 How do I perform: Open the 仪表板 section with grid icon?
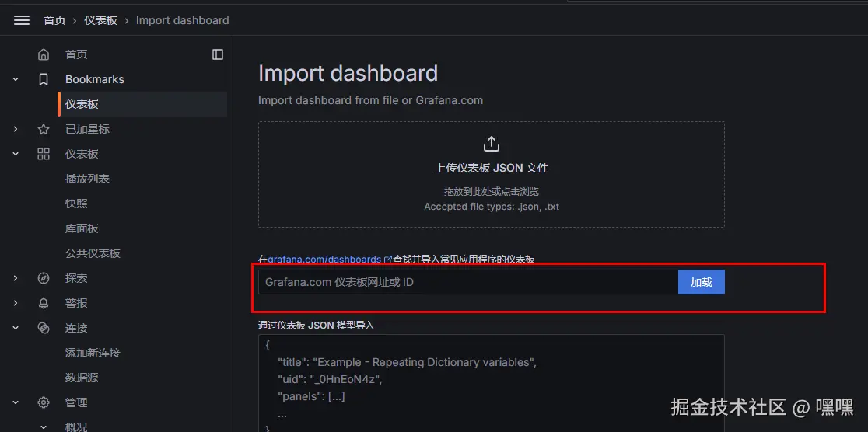click(x=82, y=154)
